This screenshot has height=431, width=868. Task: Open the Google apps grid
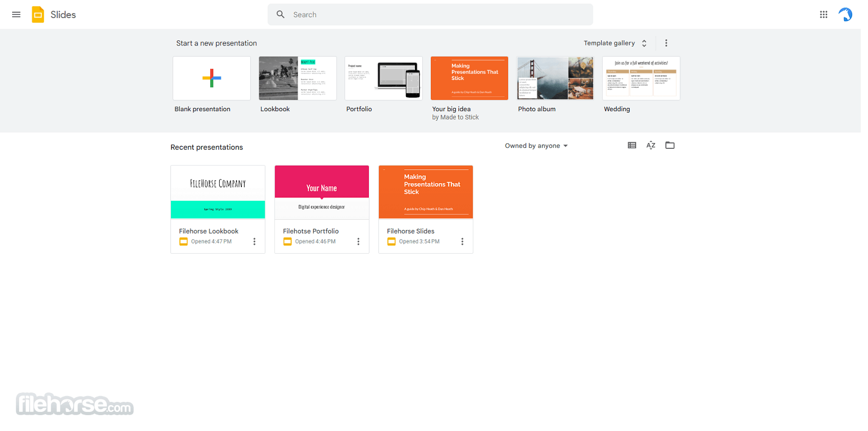point(824,15)
